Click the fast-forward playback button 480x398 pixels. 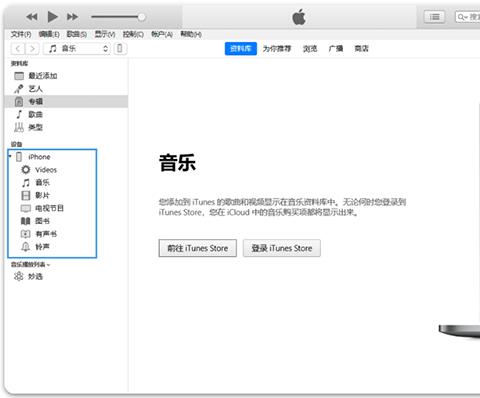coord(72,17)
